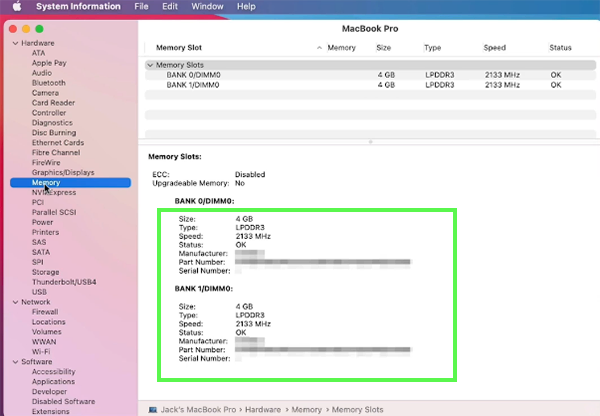Screen dimensions: 600x416
Task: Select Disabled Software in the sidebar
Action: click(64, 401)
